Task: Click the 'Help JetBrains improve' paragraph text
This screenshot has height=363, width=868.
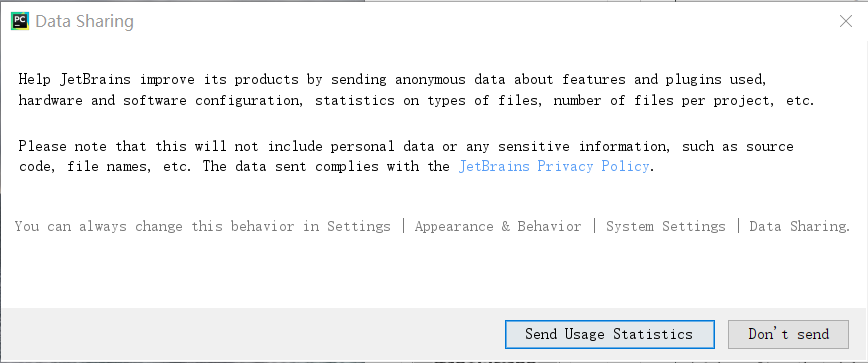Action: click(417, 90)
